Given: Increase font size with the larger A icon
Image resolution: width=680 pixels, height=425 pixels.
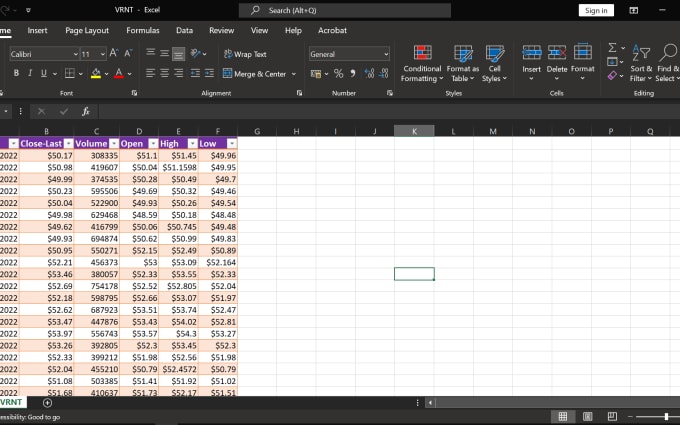Looking at the screenshot, I should coord(114,53).
